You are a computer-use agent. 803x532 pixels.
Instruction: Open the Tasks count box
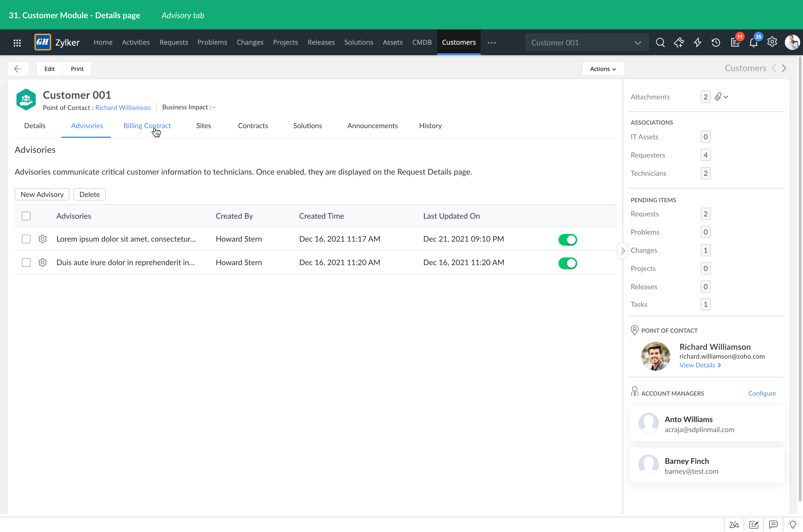pyautogui.click(x=705, y=305)
